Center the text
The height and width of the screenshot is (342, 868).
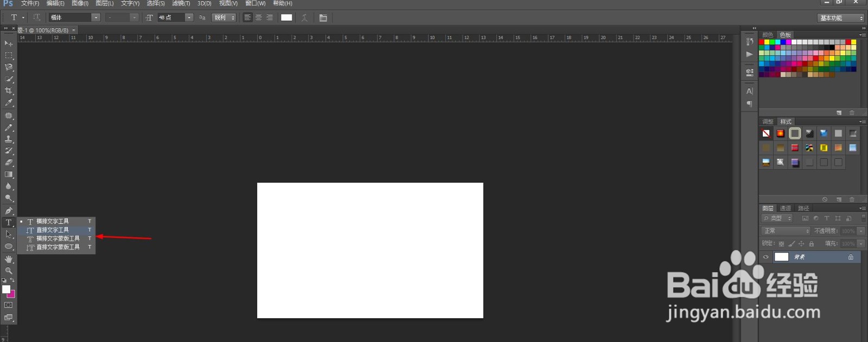tap(259, 17)
